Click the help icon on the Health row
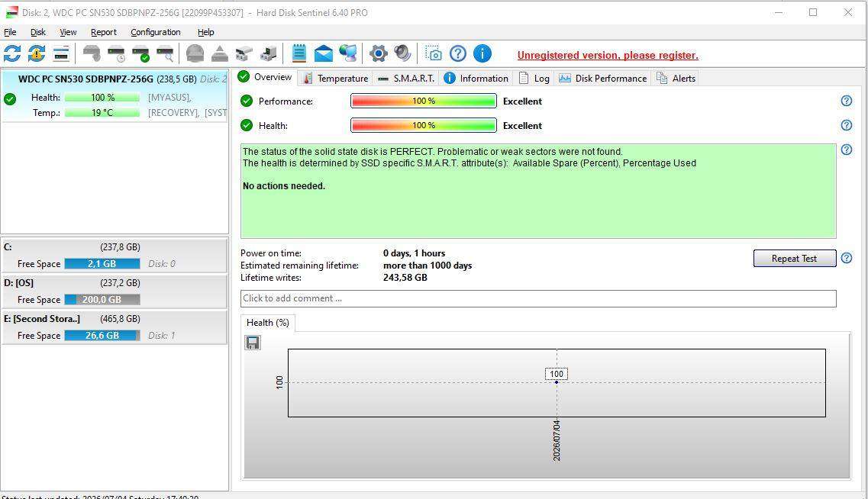The width and height of the screenshot is (868, 499). point(847,125)
